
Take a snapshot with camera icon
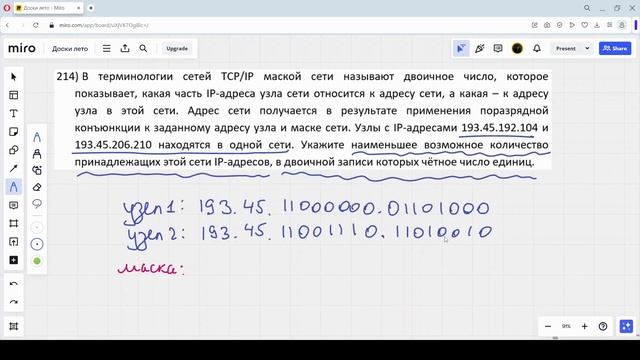click(547, 25)
